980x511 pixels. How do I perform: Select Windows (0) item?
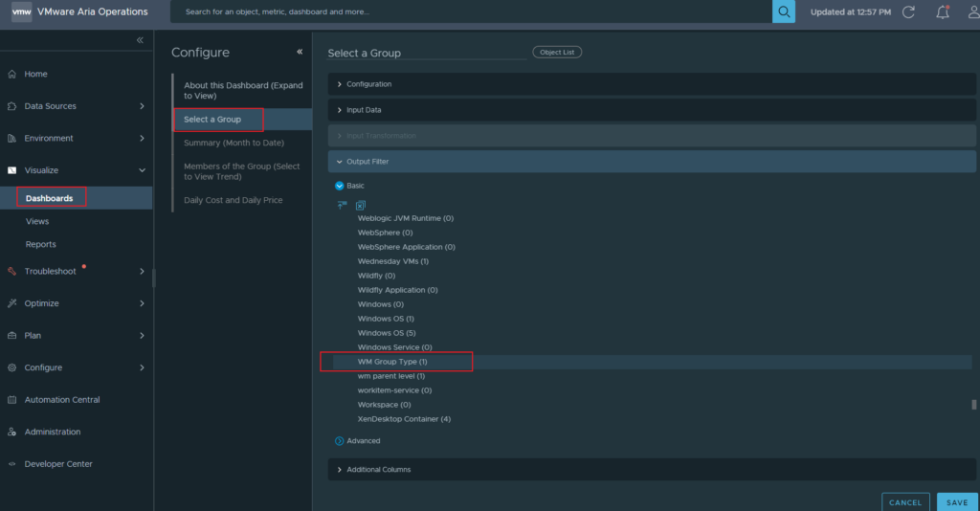[x=381, y=304]
